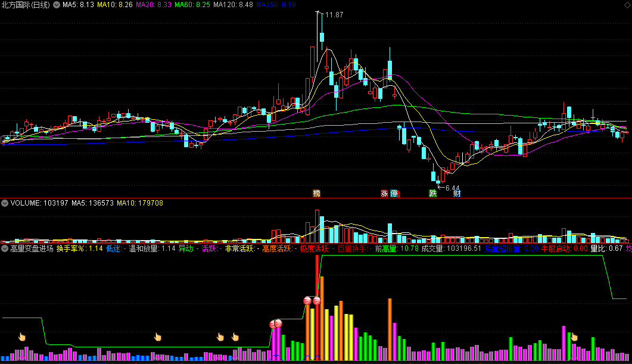Click the 换手率%: 1.14 value
The image size is (632, 364).
coord(80,248)
